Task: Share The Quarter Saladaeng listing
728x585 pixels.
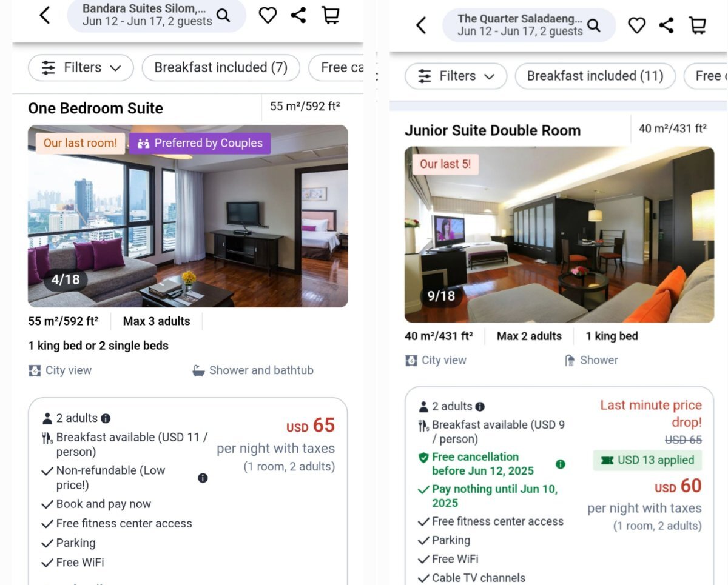Action: click(x=667, y=25)
